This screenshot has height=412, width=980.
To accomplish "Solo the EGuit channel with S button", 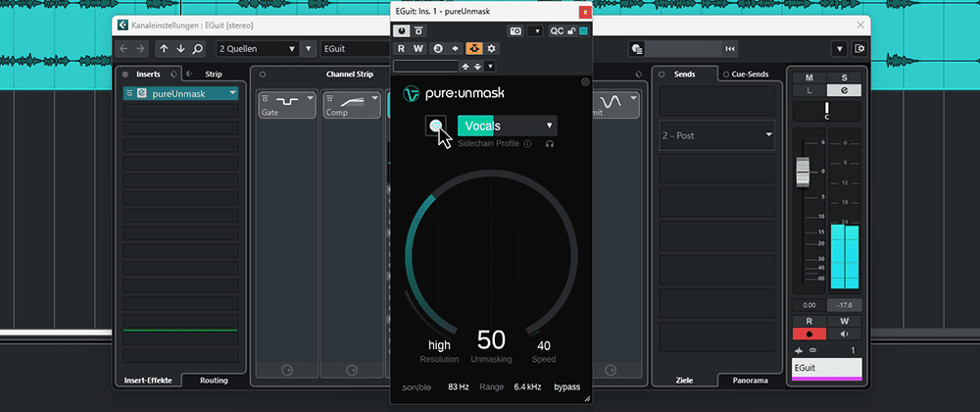I will click(845, 77).
